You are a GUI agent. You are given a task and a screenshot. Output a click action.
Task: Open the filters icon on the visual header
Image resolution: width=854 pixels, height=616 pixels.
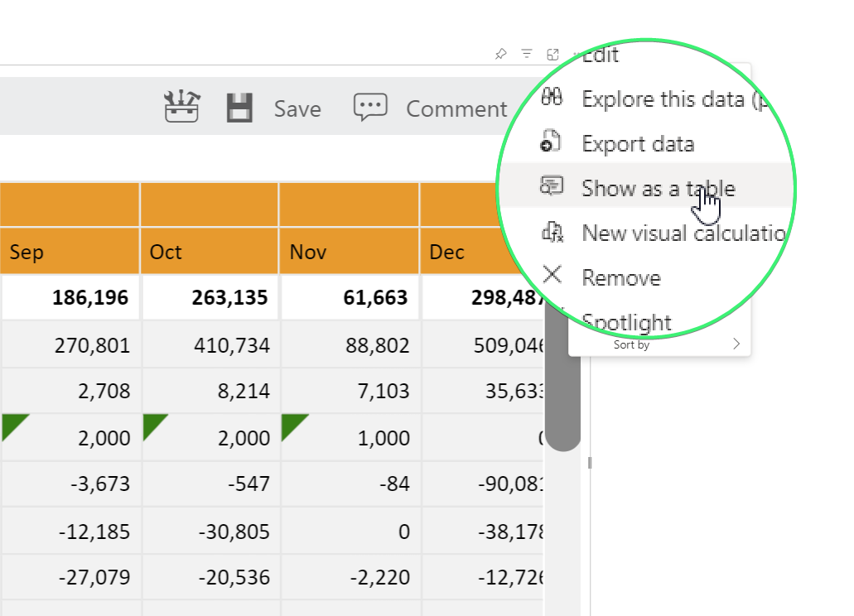tap(527, 55)
